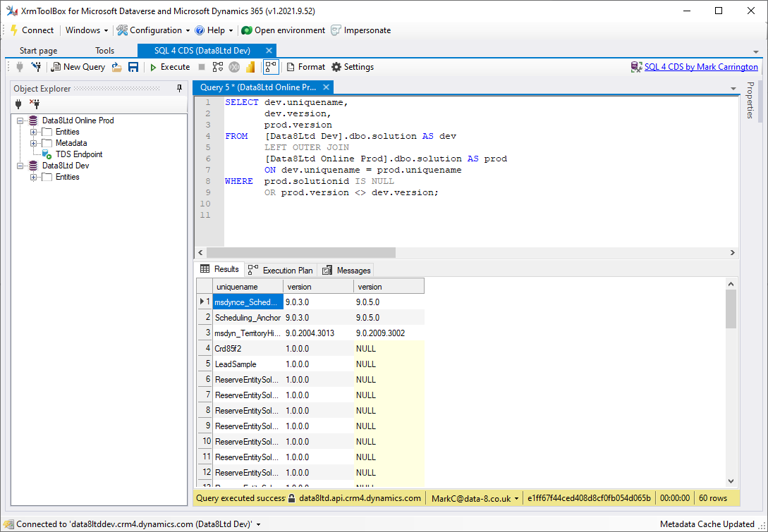Select the TDS Endpoint tree item
768x532 pixels.
[x=78, y=154]
